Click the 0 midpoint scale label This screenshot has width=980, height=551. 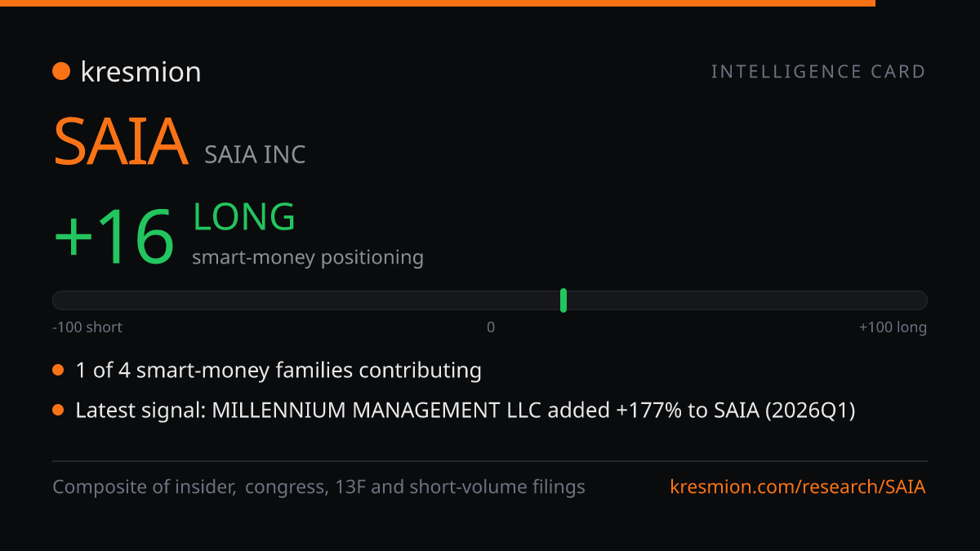[491, 327]
